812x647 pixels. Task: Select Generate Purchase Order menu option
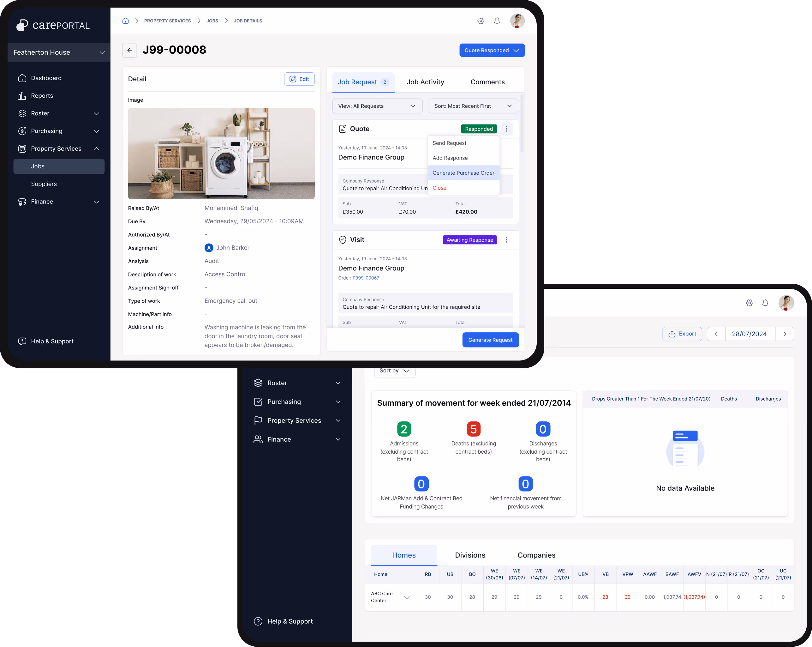[463, 173]
